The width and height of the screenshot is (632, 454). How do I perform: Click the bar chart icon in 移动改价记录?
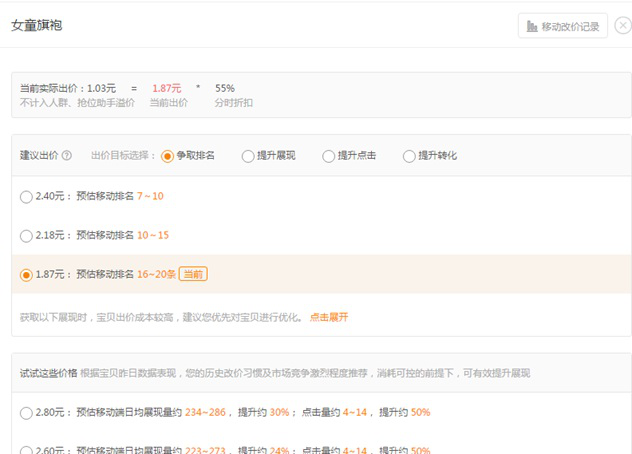[532, 27]
